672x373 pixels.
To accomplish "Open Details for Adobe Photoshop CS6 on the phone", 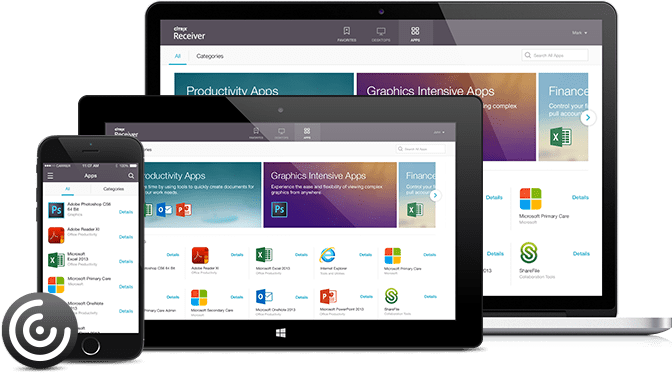I will pyautogui.click(x=126, y=212).
